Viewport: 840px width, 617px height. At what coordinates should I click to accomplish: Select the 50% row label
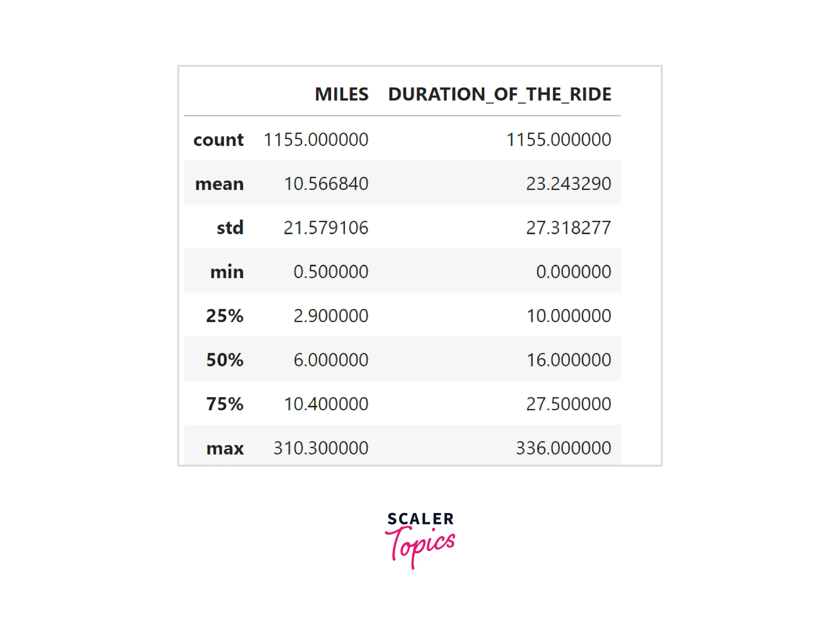225,360
